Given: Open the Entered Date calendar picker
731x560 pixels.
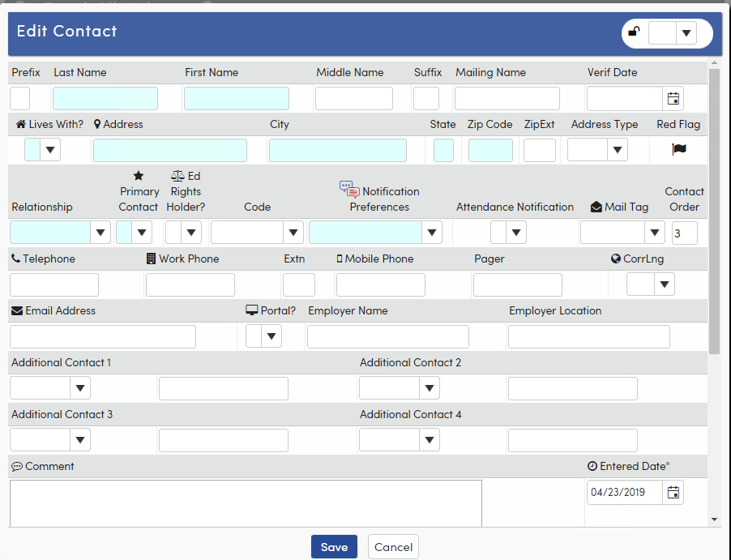Looking at the screenshot, I should [x=673, y=491].
